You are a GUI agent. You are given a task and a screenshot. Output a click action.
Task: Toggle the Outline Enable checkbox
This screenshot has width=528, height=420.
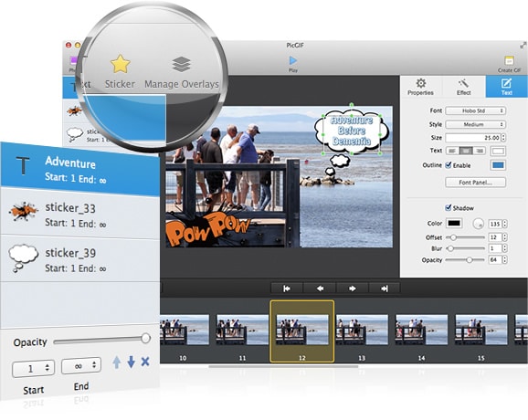[449, 165]
